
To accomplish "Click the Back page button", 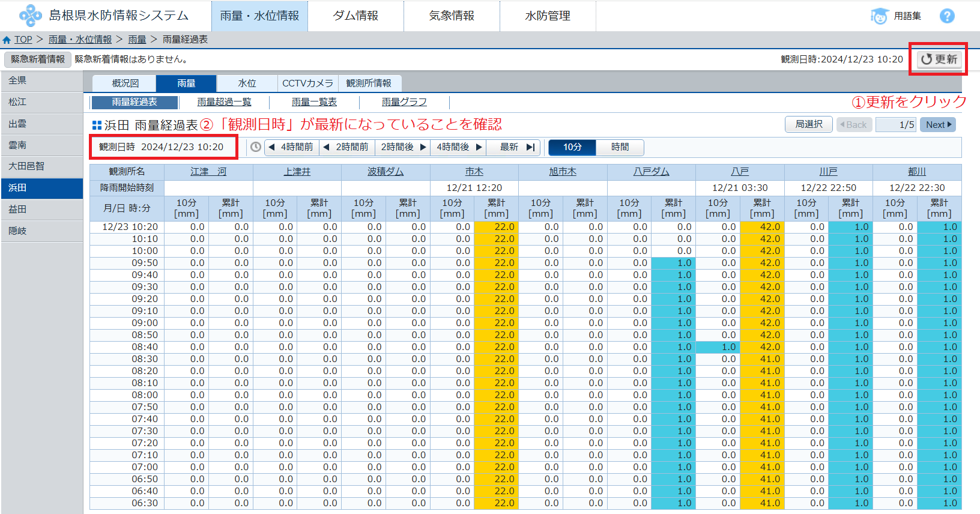I will 854,124.
